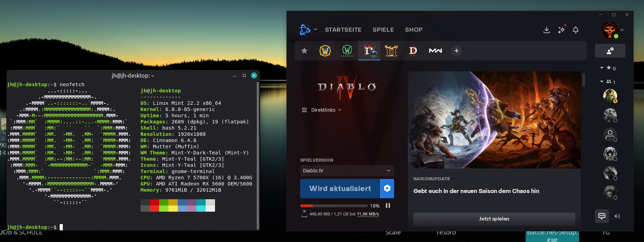Select the WoW Classic game icon
This screenshot has width=644, height=242.
coord(347,51)
